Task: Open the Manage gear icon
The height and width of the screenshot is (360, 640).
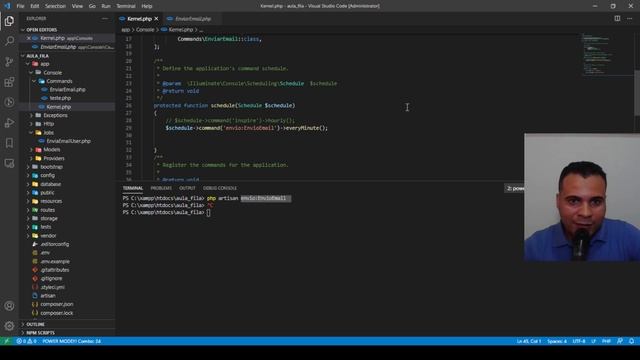Action: pyautogui.click(x=9, y=326)
